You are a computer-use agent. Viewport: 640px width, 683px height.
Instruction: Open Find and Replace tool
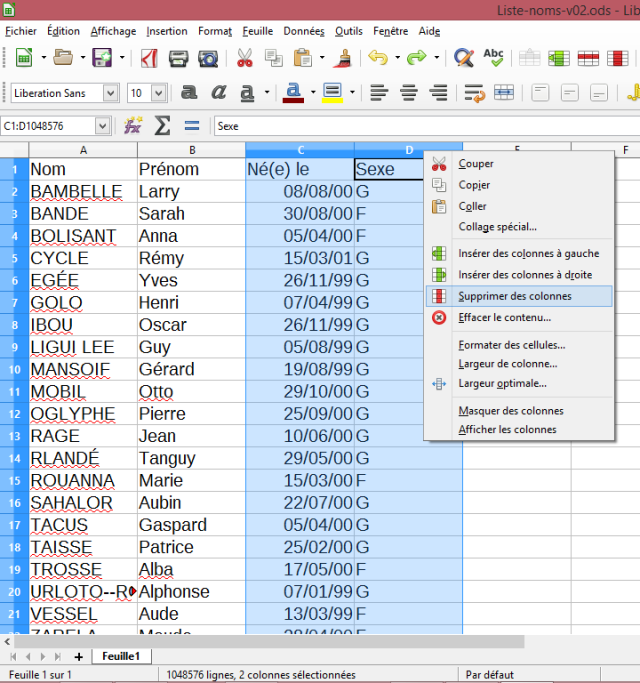coord(463,57)
